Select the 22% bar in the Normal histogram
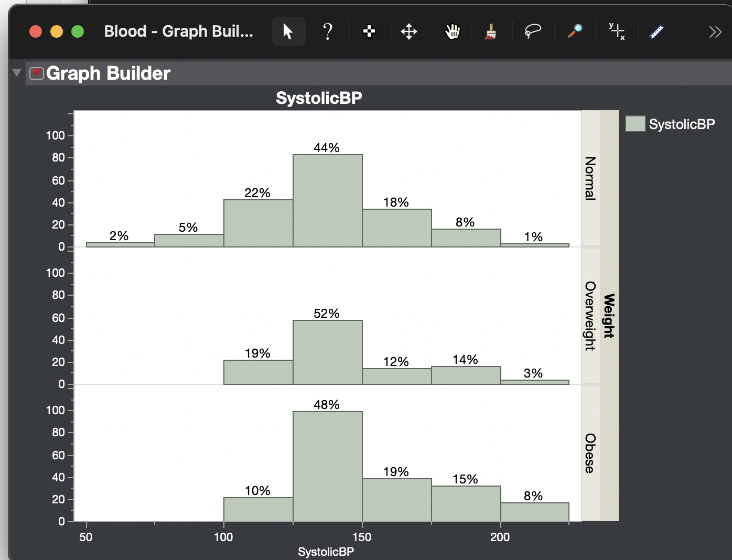732x560 pixels. [x=258, y=223]
